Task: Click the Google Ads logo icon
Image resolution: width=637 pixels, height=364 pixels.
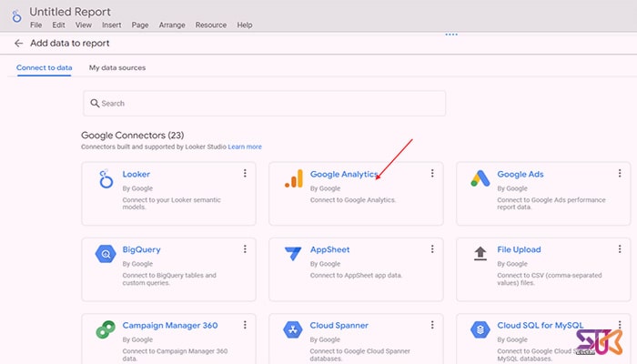Action: click(480, 178)
